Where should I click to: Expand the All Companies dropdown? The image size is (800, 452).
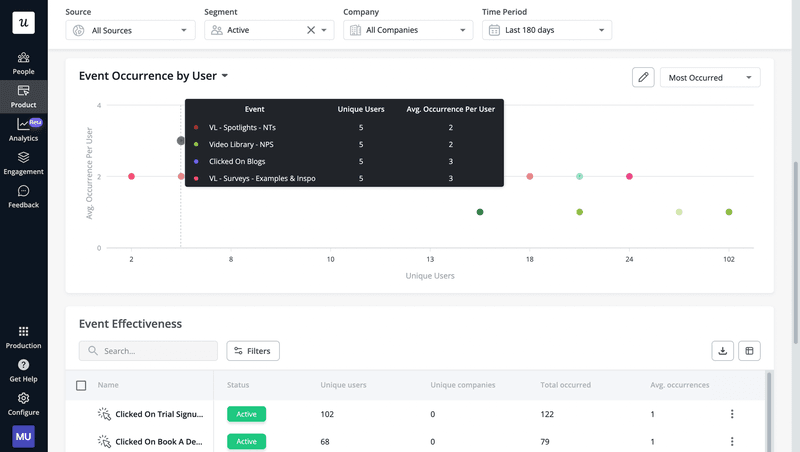408,30
